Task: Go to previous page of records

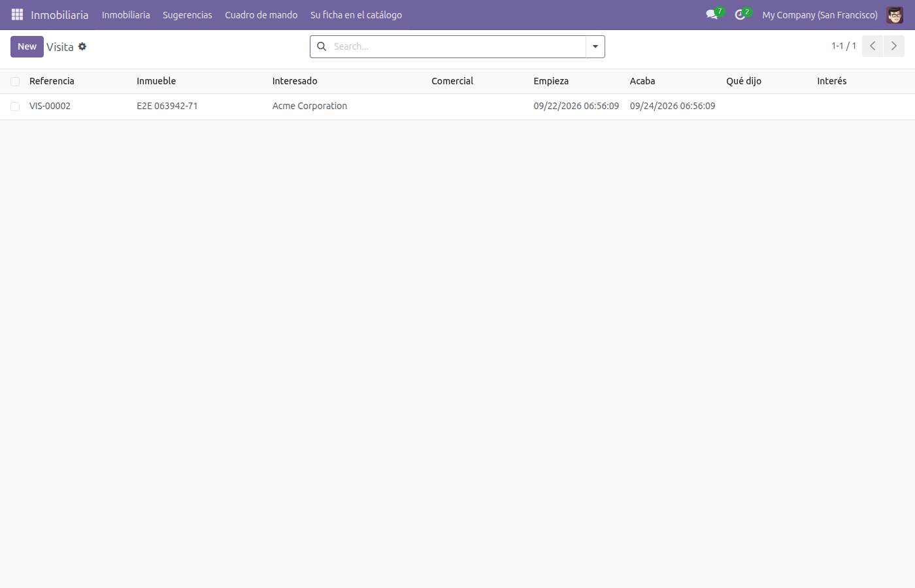Action: (x=873, y=46)
